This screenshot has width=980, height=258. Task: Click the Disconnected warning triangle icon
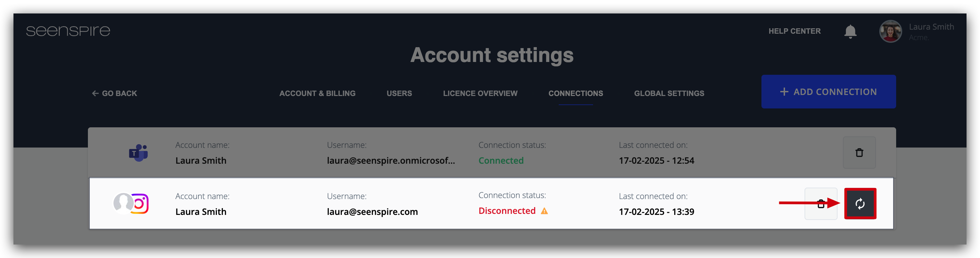[544, 211]
